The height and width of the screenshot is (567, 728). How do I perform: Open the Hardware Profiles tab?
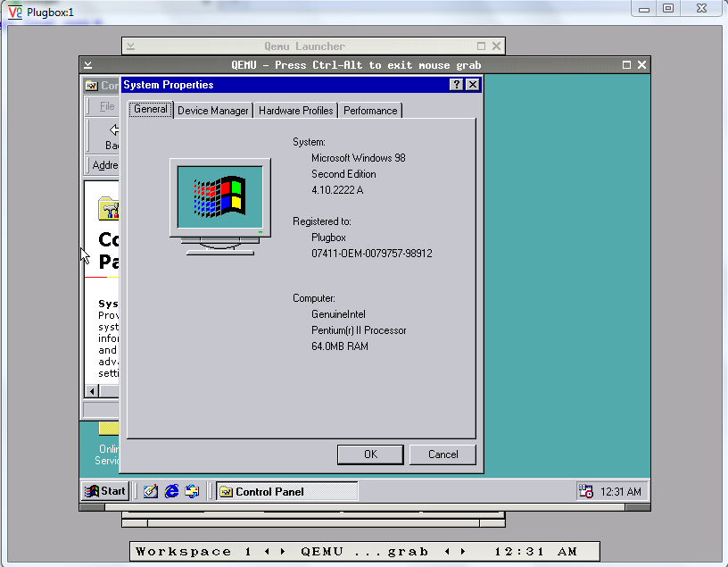(296, 111)
